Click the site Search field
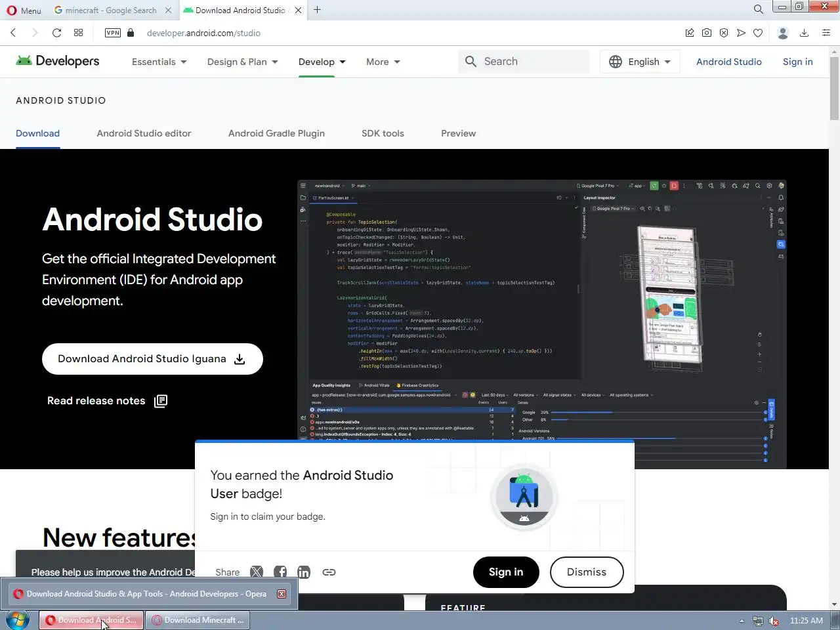 [524, 62]
